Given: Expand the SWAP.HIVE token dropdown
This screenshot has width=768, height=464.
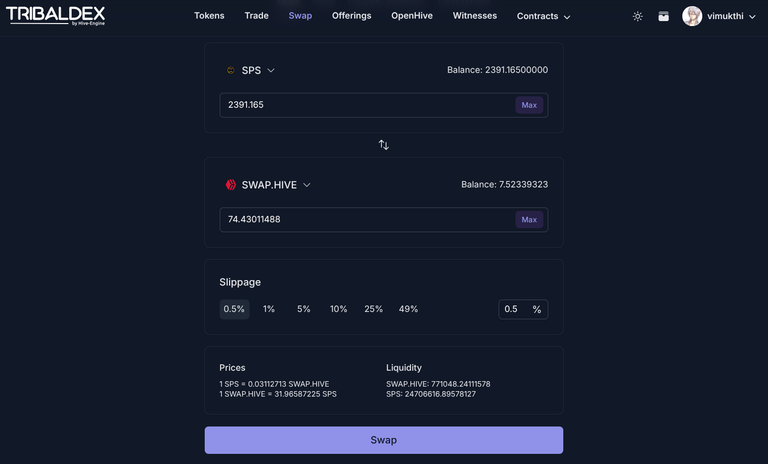Looking at the screenshot, I should [x=307, y=185].
